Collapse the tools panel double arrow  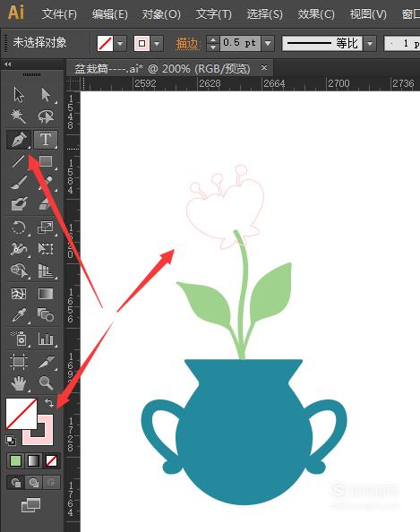click(8, 64)
